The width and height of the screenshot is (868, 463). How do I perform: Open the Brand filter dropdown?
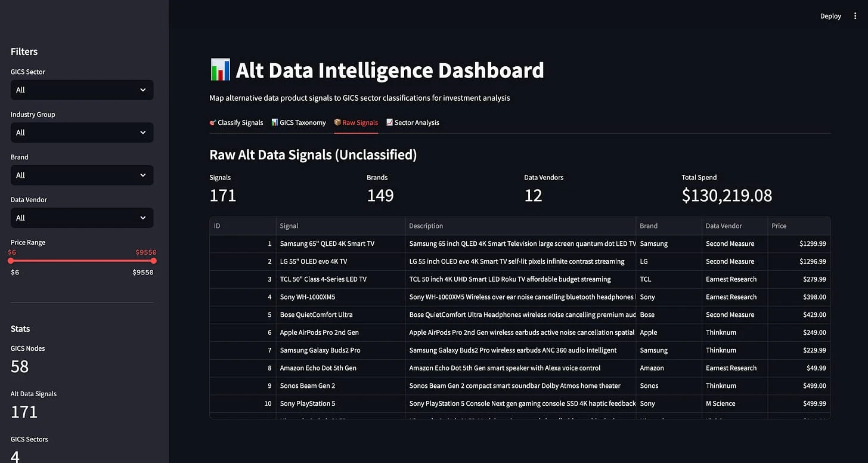pos(82,175)
